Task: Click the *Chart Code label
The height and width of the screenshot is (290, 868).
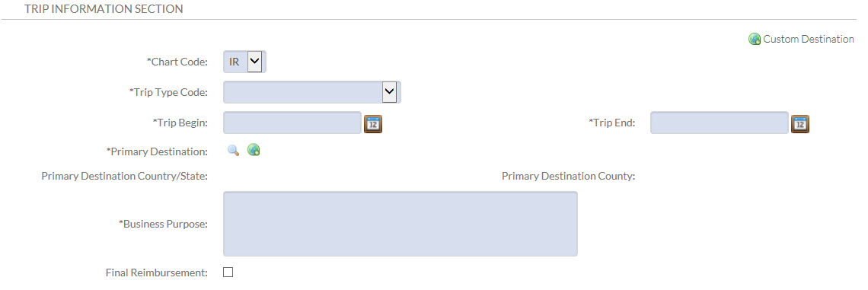Action: tap(177, 62)
